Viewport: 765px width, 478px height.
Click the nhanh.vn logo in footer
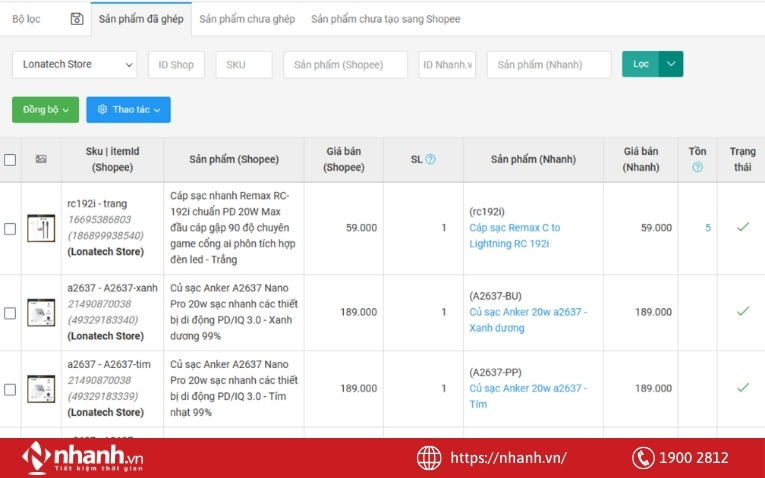[82, 457]
